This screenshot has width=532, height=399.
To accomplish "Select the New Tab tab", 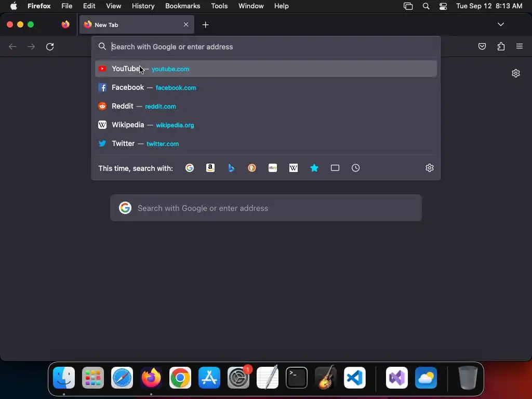I will [137, 24].
